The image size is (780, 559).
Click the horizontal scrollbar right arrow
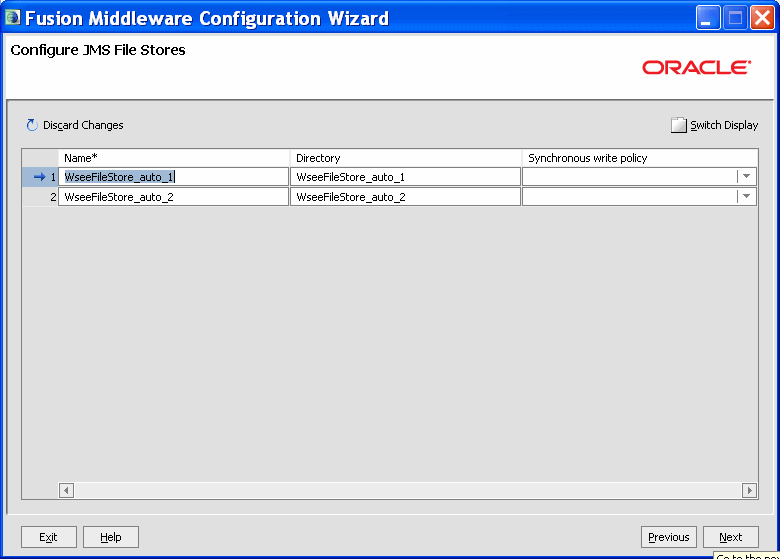tap(749, 490)
